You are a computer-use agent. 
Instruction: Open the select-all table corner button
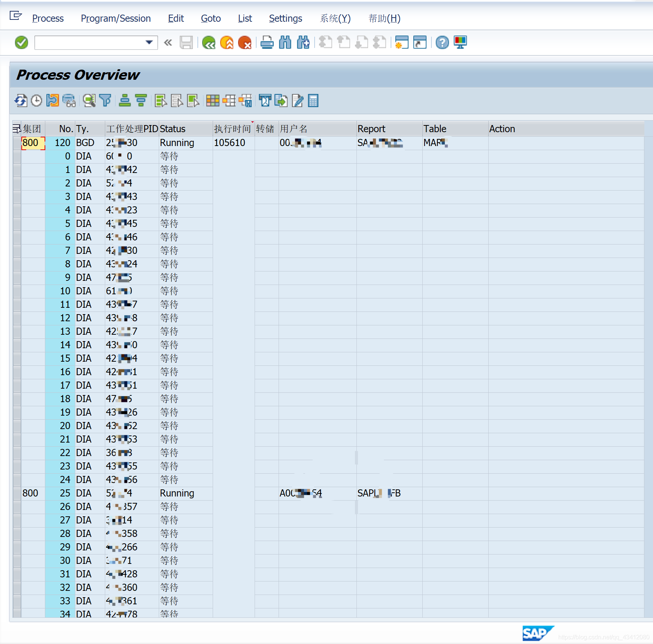pos(17,129)
